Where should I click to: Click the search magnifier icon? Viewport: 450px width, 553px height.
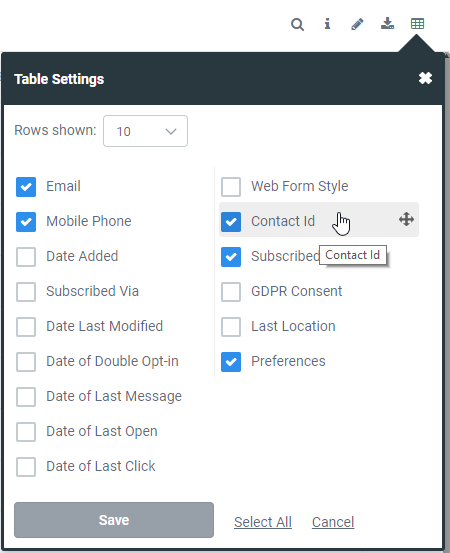click(297, 25)
